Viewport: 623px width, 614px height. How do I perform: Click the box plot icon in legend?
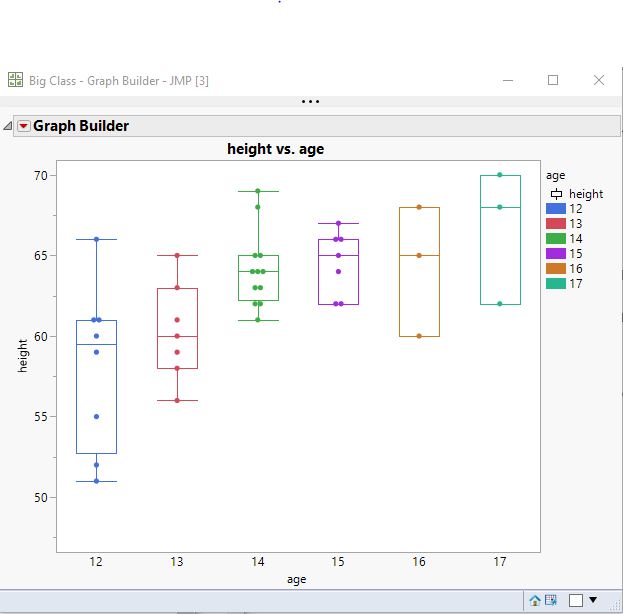[556, 194]
